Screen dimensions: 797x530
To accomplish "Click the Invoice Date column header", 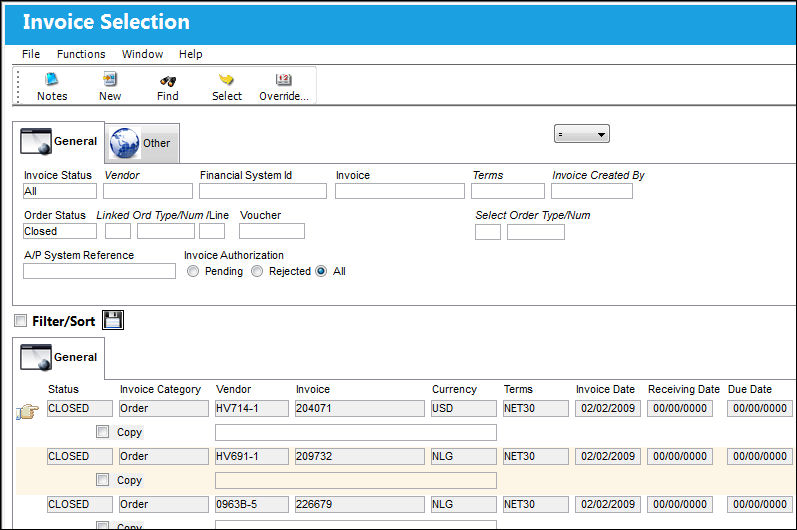I will (605, 389).
